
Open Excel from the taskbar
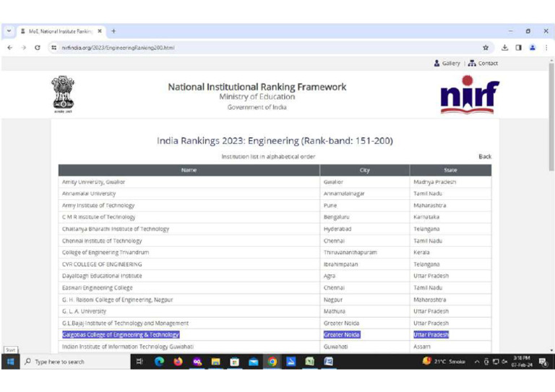pos(310,362)
